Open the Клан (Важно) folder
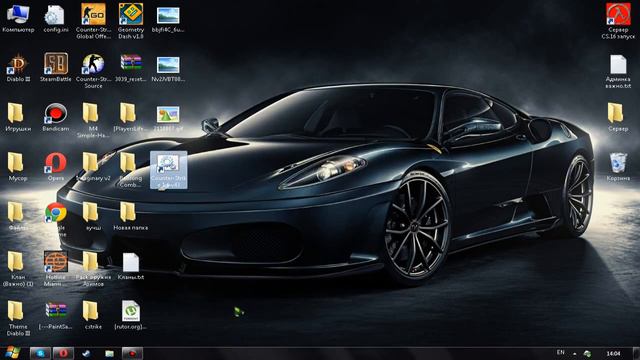The height and width of the screenshot is (360, 640). (18, 269)
